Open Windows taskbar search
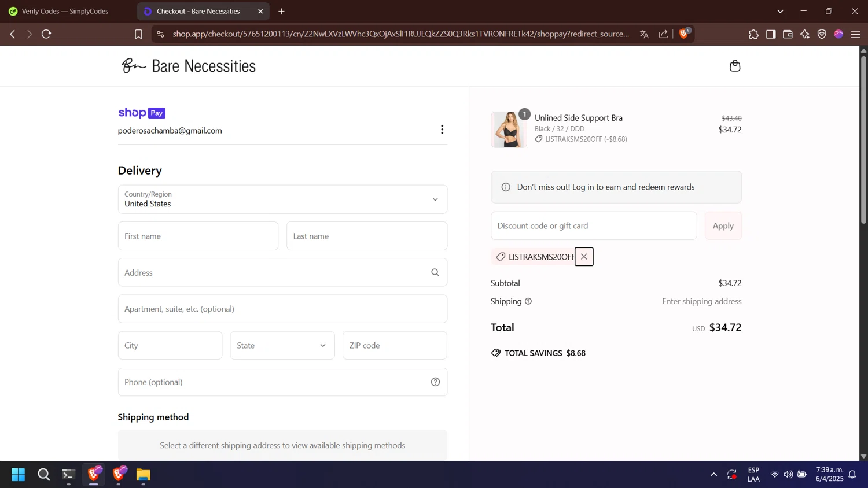 click(43, 475)
